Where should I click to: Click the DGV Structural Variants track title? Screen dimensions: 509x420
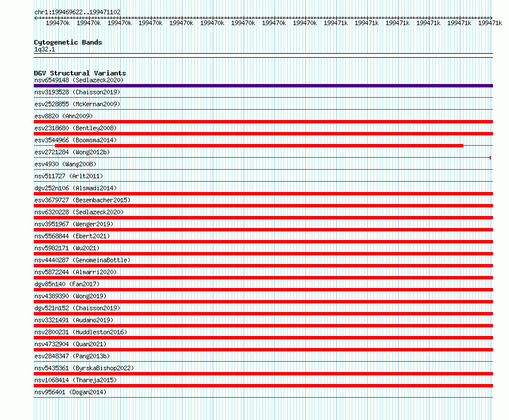(80, 73)
